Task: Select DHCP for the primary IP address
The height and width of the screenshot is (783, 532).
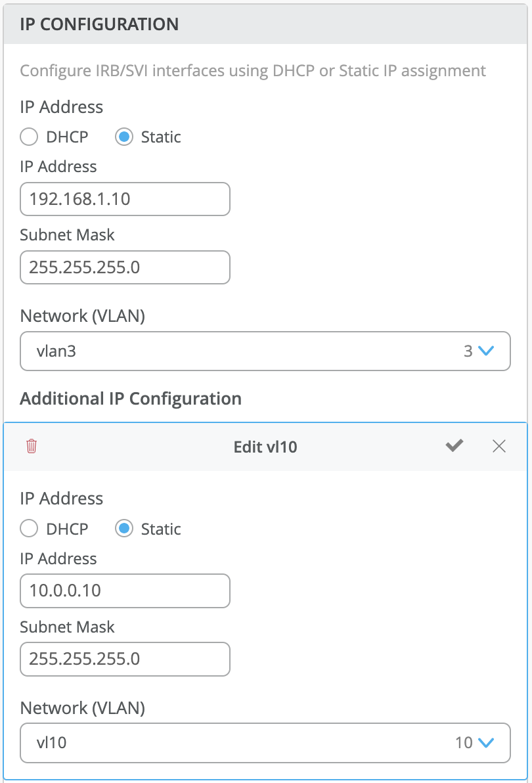Action: point(29,137)
